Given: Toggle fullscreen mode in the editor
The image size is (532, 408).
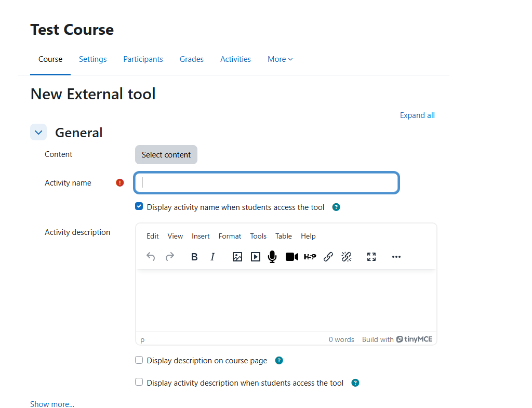Looking at the screenshot, I should pos(371,257).
